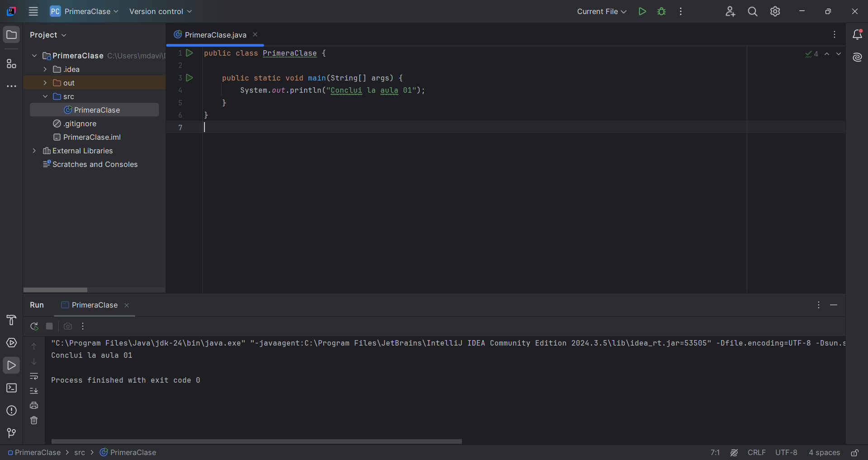Open the Notifications bell
Viewport: 868px width, 460px height.
(x=857, y=35)
